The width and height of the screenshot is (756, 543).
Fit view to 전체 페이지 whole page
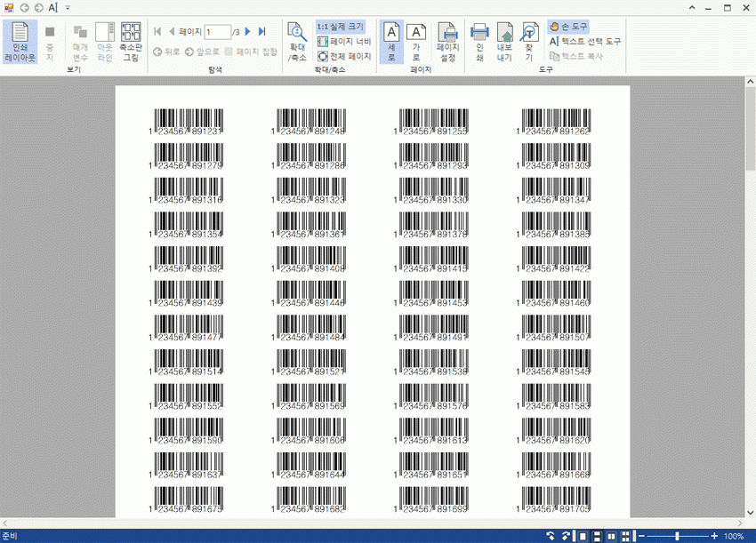pyautogui.click(x=344, y=56)
